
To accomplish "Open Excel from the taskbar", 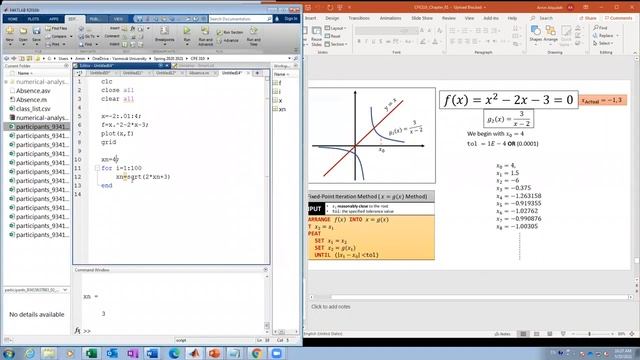I will point(91,353).
